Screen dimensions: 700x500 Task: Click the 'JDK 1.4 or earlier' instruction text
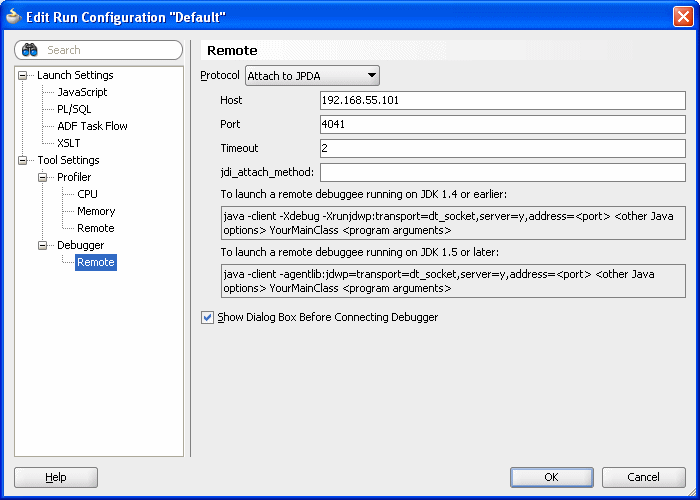(364, 194)
